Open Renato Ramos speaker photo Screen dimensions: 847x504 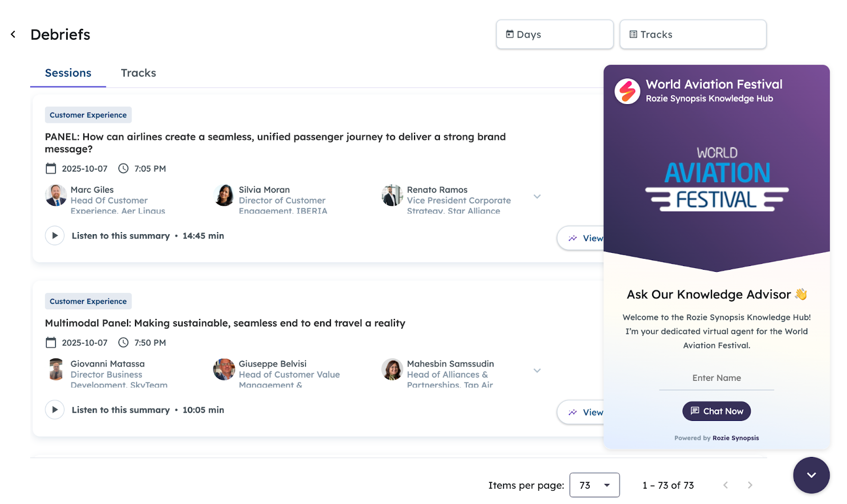coord(392,195)
